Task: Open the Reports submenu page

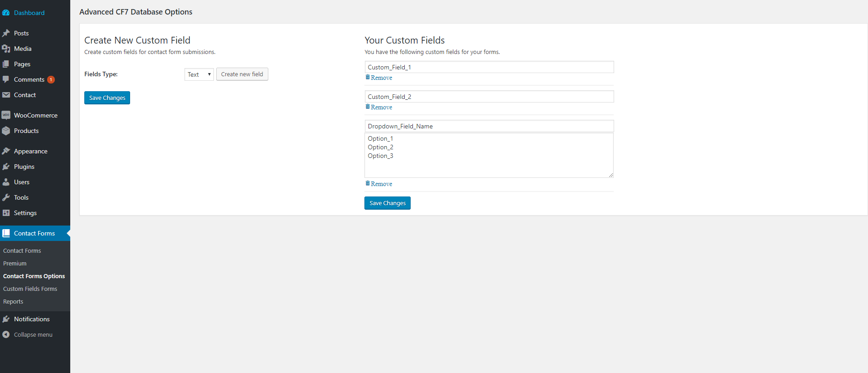Action: point(13,301)
